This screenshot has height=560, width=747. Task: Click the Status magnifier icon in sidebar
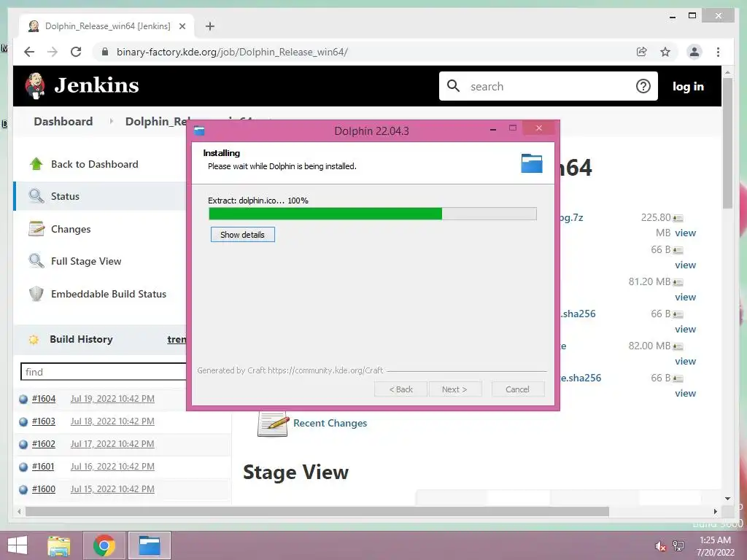(x=36, y=195)
